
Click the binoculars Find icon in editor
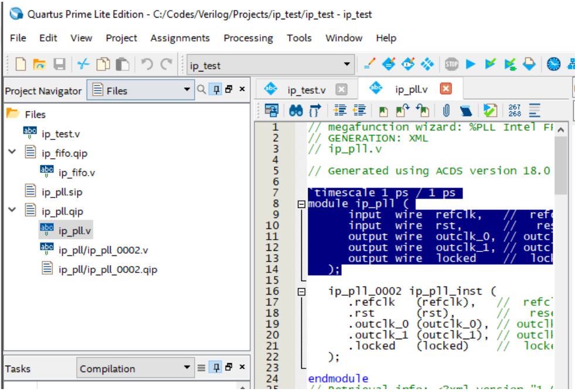click(296, 110)
